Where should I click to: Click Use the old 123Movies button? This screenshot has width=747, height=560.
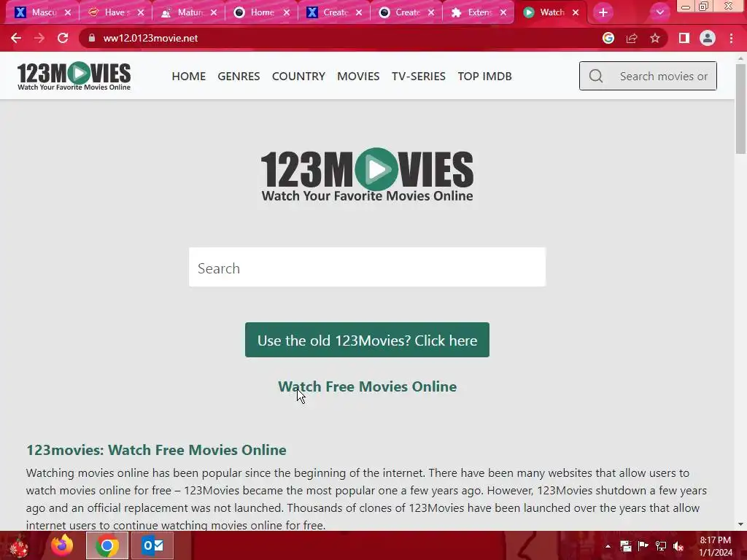(x=368, y=340)
